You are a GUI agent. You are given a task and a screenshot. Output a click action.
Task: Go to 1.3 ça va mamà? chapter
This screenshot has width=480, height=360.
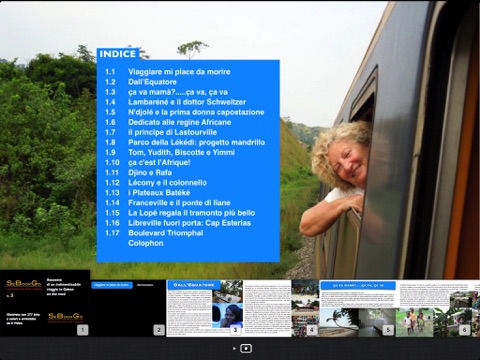click(166, 92)
